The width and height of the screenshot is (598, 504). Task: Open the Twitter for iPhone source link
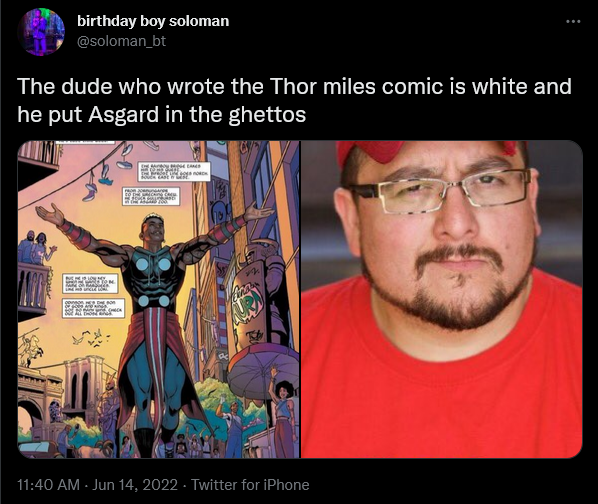pyautogui.click(x=250, y=485)
